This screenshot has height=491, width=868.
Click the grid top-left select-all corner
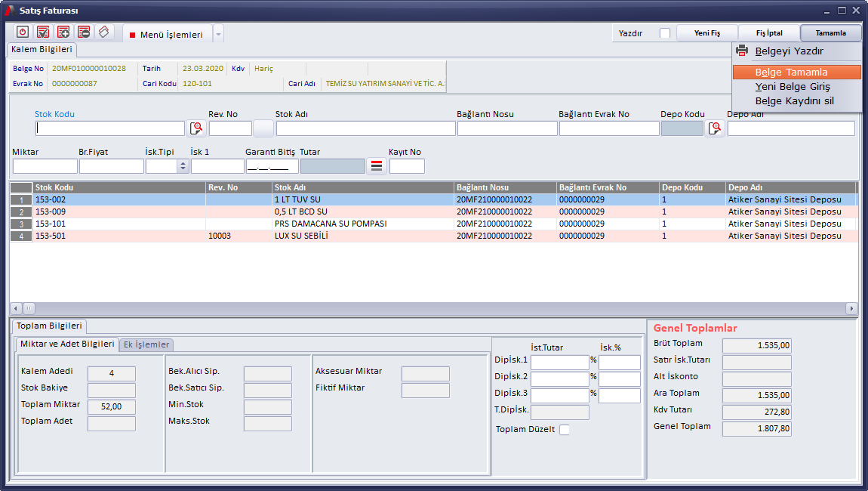(21, 187)
